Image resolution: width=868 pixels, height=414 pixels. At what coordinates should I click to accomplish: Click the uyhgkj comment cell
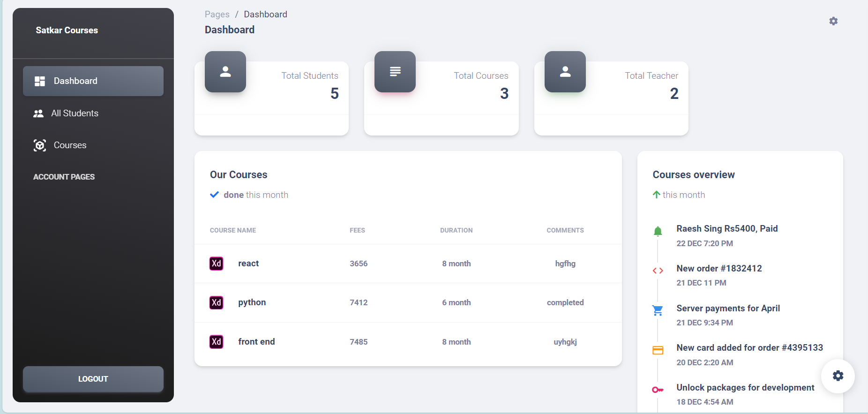[x=565, y=342]
